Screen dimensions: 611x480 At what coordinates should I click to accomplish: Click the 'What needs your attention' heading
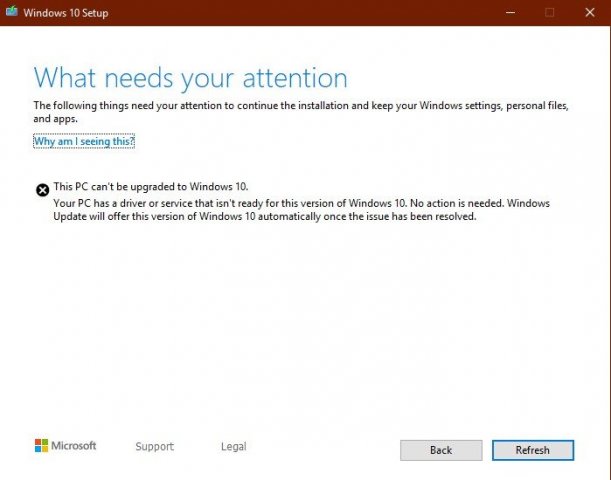point(190,78)
